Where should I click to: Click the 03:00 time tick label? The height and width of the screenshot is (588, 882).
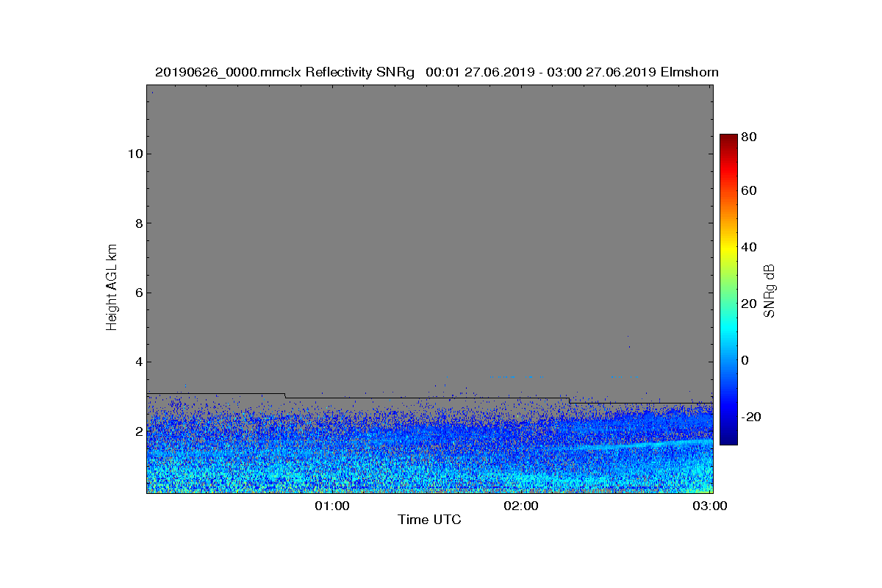point(710,506)
